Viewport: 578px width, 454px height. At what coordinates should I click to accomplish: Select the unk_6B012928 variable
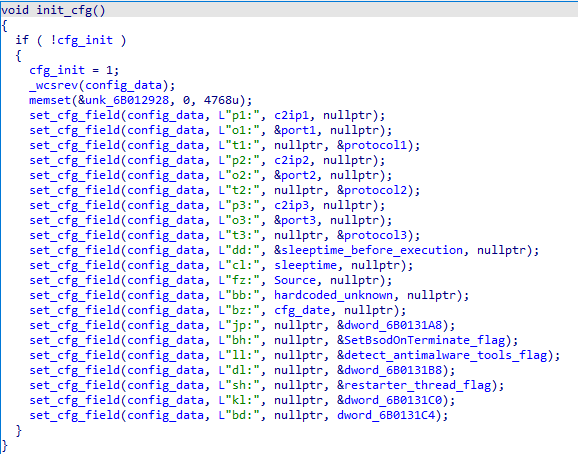pyautogui.click(x=127, y=100)
